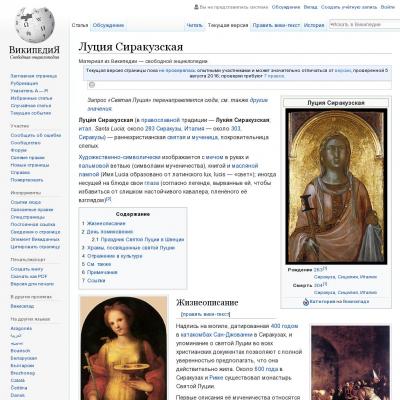The image size is (400, 400).
Task: Jump to contents item 1 Жизнеописание
Action: [104, 223]
